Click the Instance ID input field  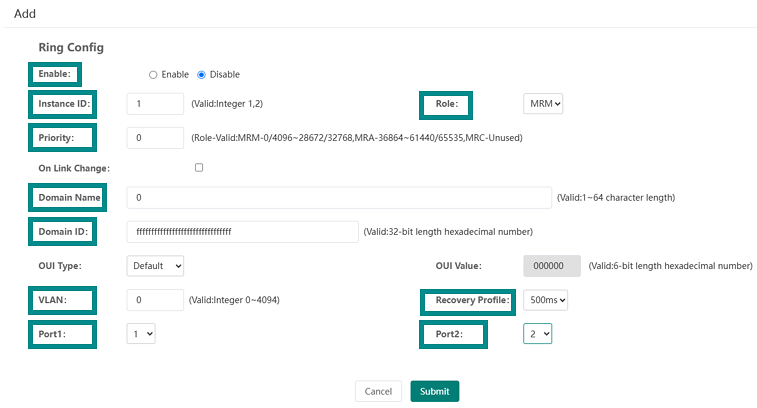[155, 104]
